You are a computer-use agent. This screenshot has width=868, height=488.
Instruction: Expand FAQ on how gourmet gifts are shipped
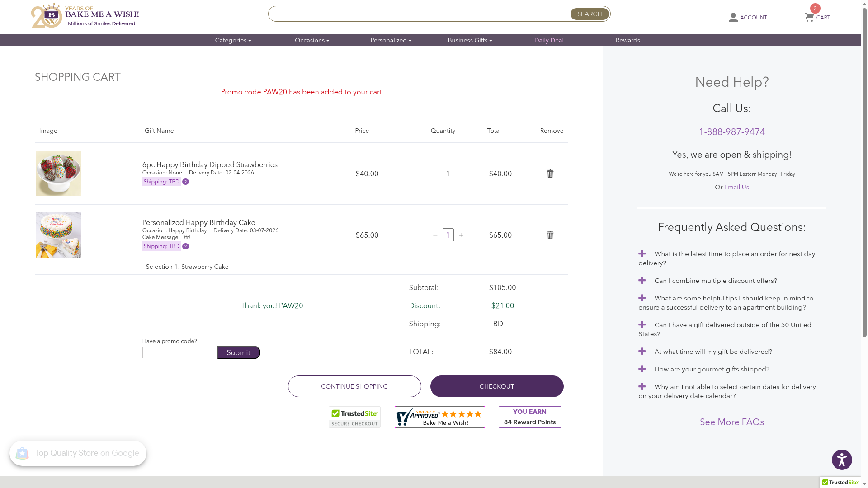pos(642,369)
